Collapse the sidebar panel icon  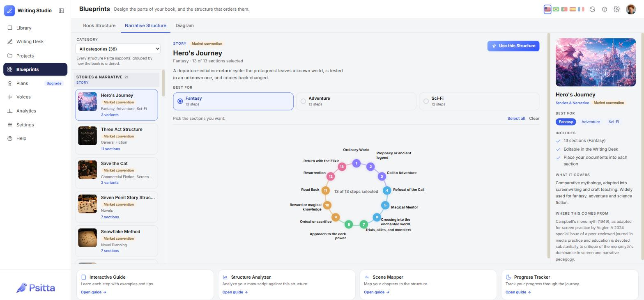click(61, 11)
